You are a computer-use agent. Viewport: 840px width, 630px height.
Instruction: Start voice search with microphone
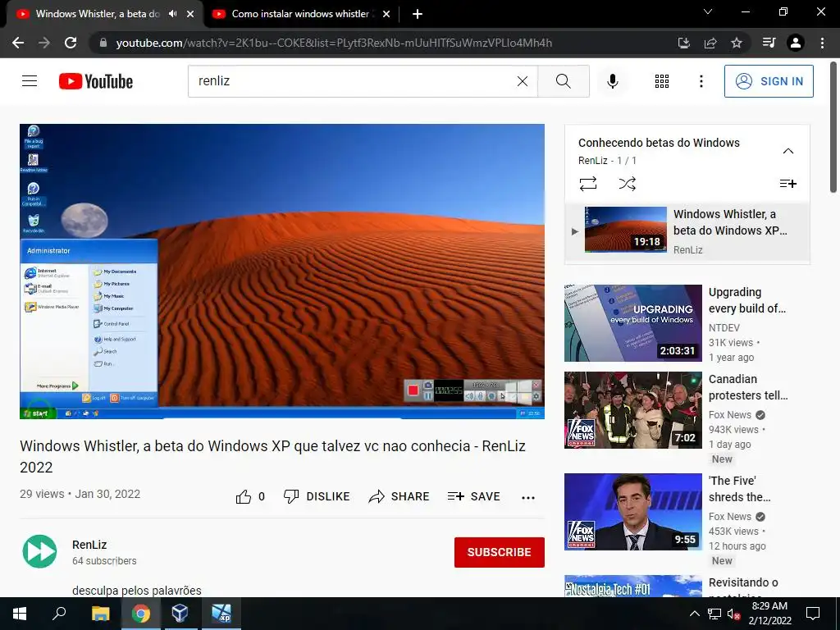[x=612, y=81]
